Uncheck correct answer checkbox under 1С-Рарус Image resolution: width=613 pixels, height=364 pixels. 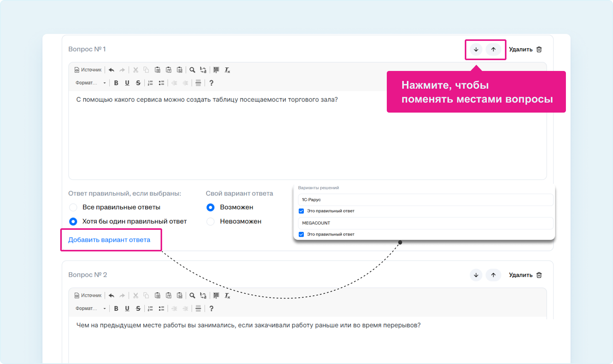(301, 211)
